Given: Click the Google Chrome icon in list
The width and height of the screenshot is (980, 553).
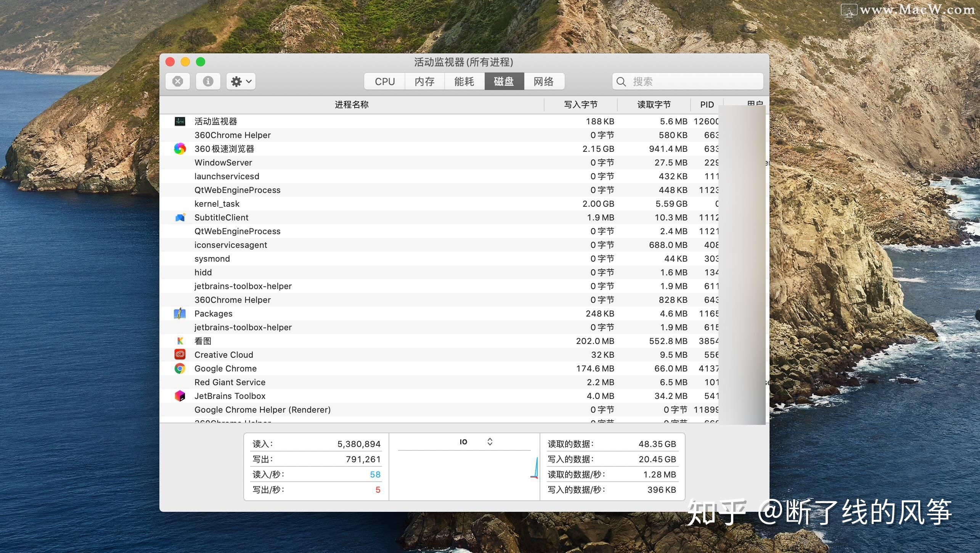Looking at the screenshot, I should (x=180, y=368).
